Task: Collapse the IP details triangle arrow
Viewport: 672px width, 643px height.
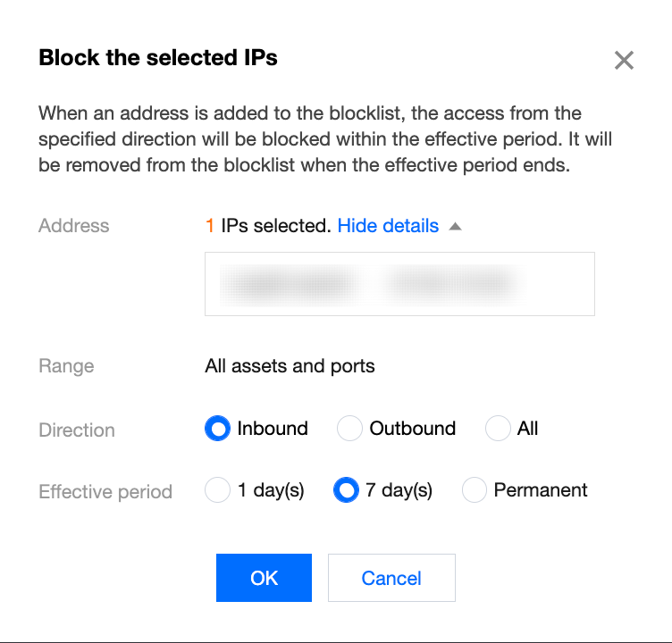Action: pos(455,227)
